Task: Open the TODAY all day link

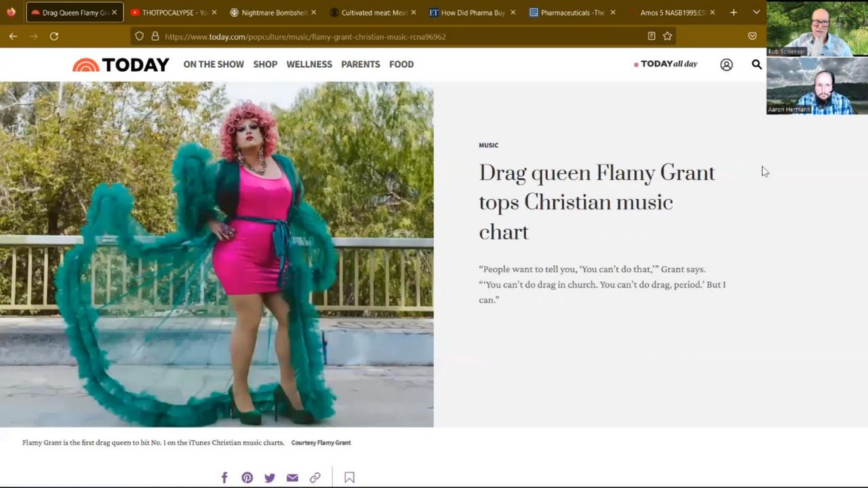Action: click(x=666, y=64)
